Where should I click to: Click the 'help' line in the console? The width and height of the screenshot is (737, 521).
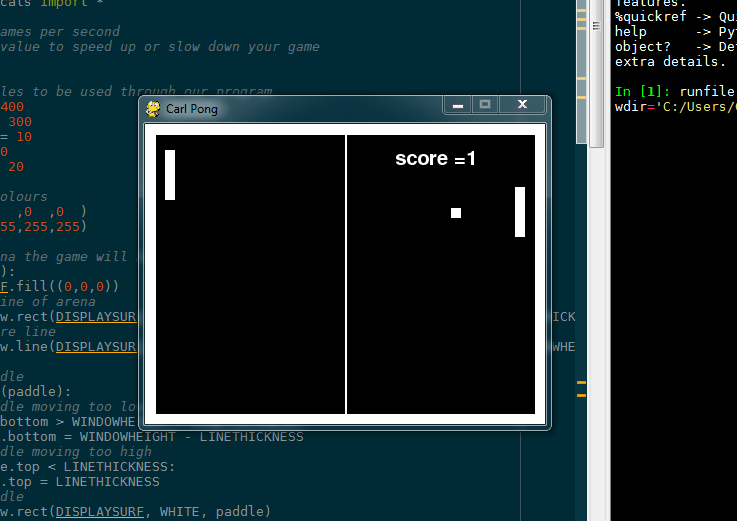[x=675, y=32]
